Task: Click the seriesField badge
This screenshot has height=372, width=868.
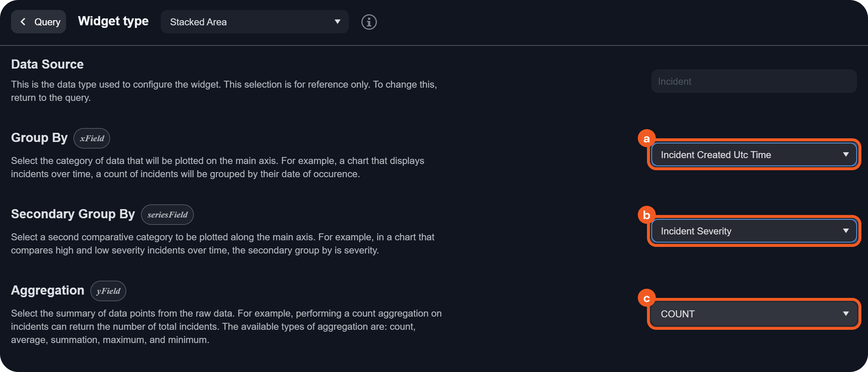Action: click(x=167, y=215)
